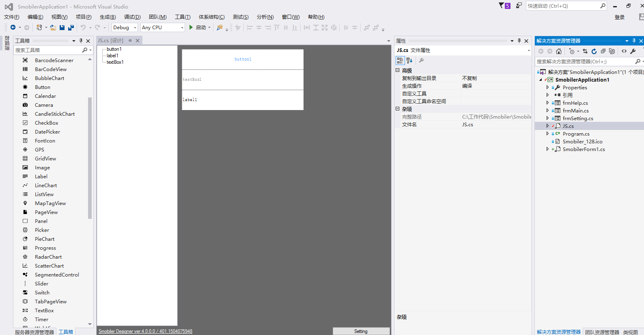Click the 搜索工具箱 search field
The width and height of the screenshot is (644, 335).
tap(48, 50)
